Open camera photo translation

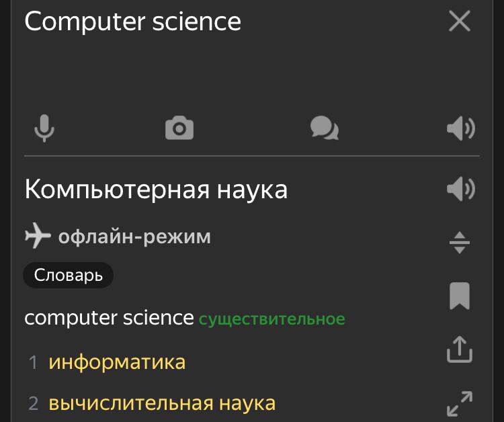point(179,128)
